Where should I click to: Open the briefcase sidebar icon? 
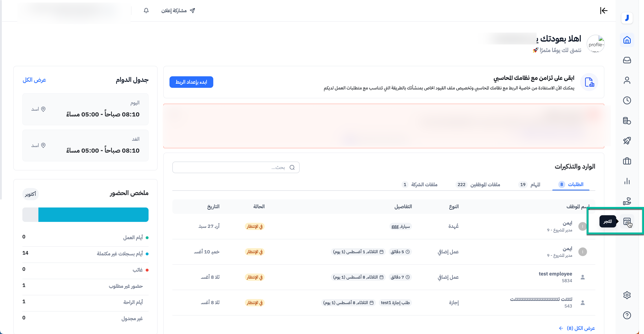[627, 161]
